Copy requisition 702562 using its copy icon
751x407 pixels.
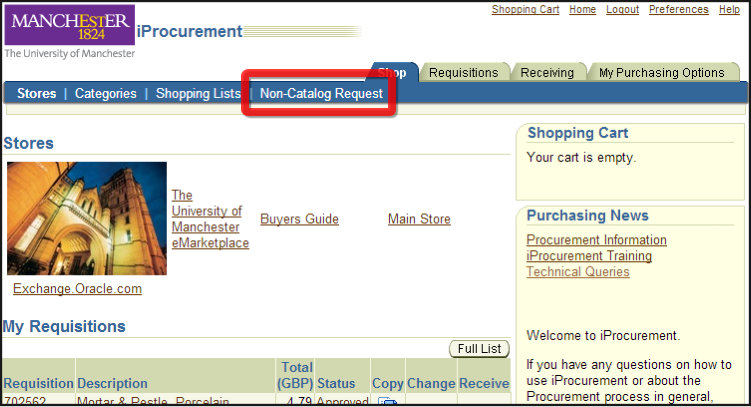tap(387, 401)
